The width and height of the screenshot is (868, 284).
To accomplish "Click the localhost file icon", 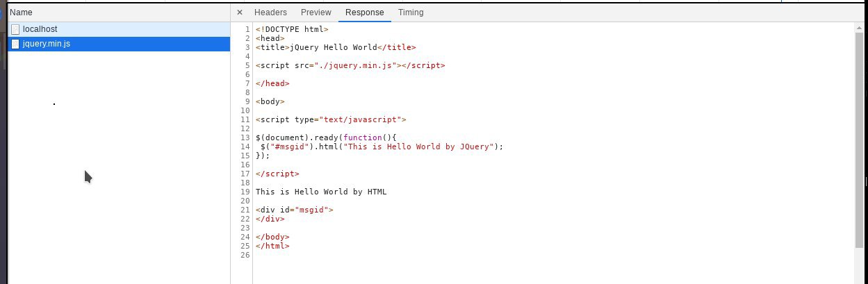I will [15, 29].
